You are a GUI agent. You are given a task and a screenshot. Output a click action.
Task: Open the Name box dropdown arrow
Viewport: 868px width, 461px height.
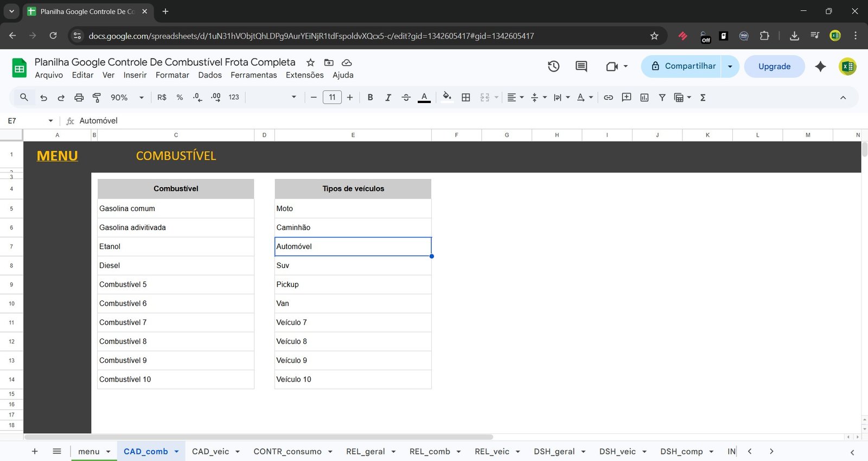[x=50, y=121]
